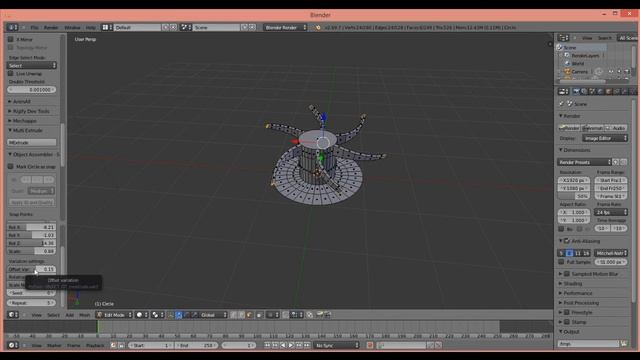Click the Audio button in Render panel
The image size is (640, 360).
[x=616, y=128]
